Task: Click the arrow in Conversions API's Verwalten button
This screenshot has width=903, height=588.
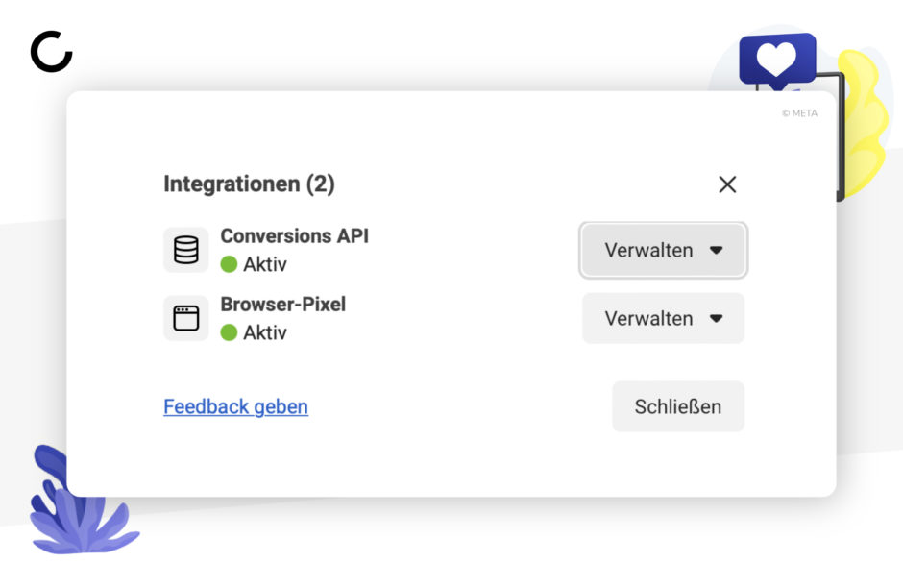Action: click(716, 251)
